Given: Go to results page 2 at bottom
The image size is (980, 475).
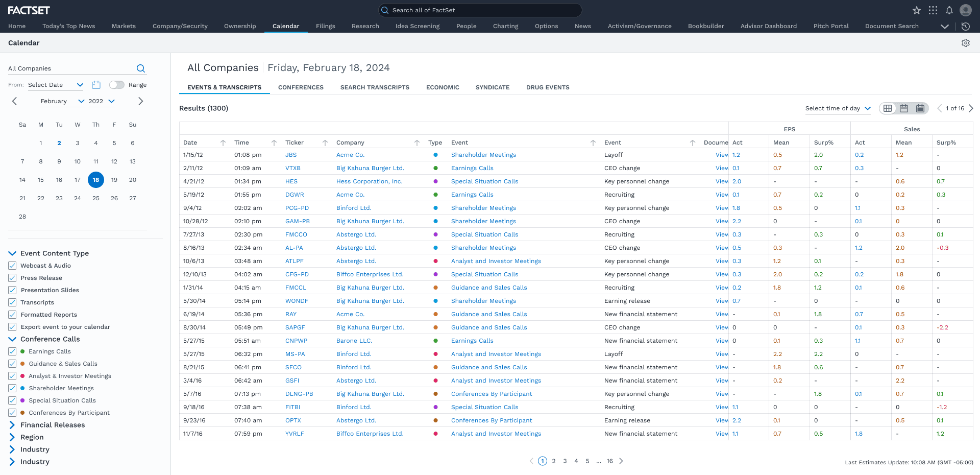Looking at the screenshot, I should (x=554, y=461).
